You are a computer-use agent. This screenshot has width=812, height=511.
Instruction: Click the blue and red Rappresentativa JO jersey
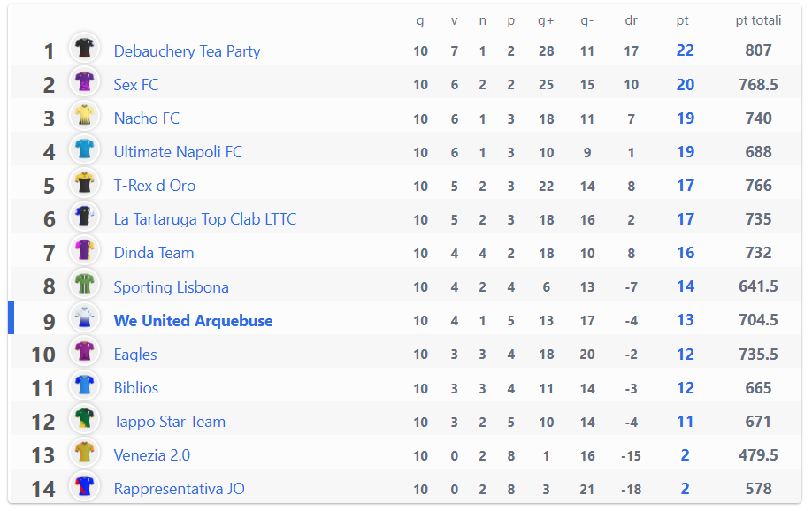click(84, 486)
